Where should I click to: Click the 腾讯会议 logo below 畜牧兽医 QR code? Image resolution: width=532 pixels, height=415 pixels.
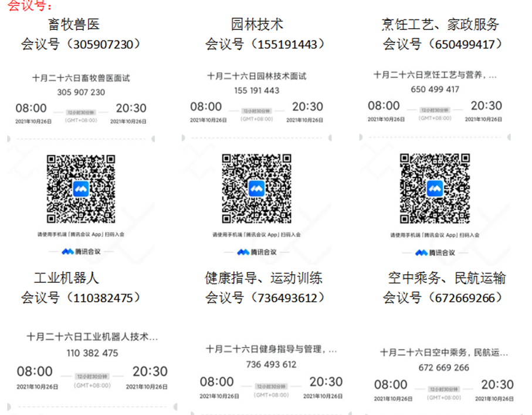[x=81, y=252]
